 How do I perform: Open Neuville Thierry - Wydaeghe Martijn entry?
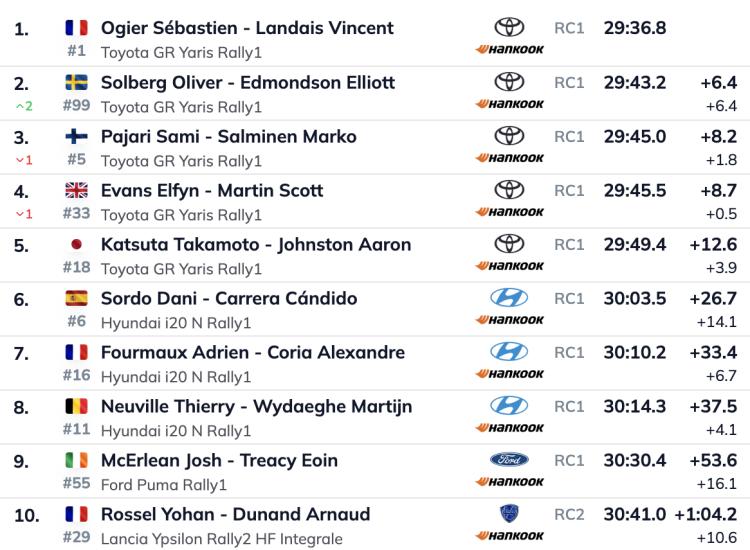(x=256, y=406)
